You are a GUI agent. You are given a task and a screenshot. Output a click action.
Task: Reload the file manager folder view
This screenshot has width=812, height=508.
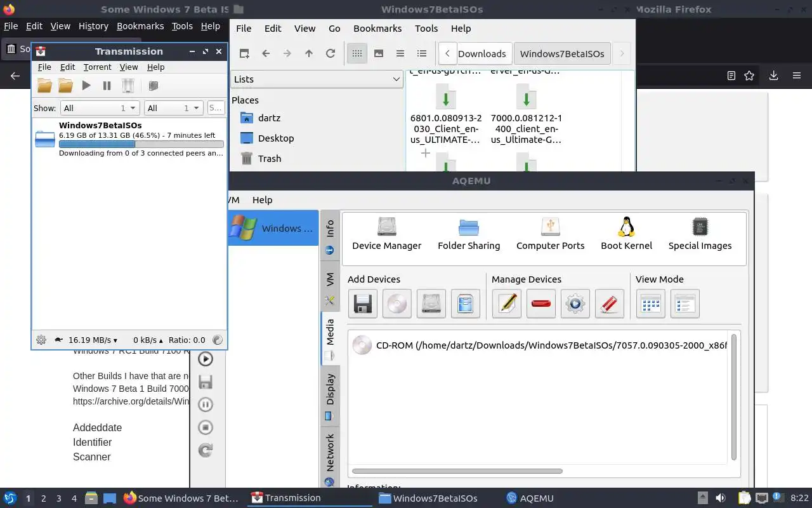(331, 53)
